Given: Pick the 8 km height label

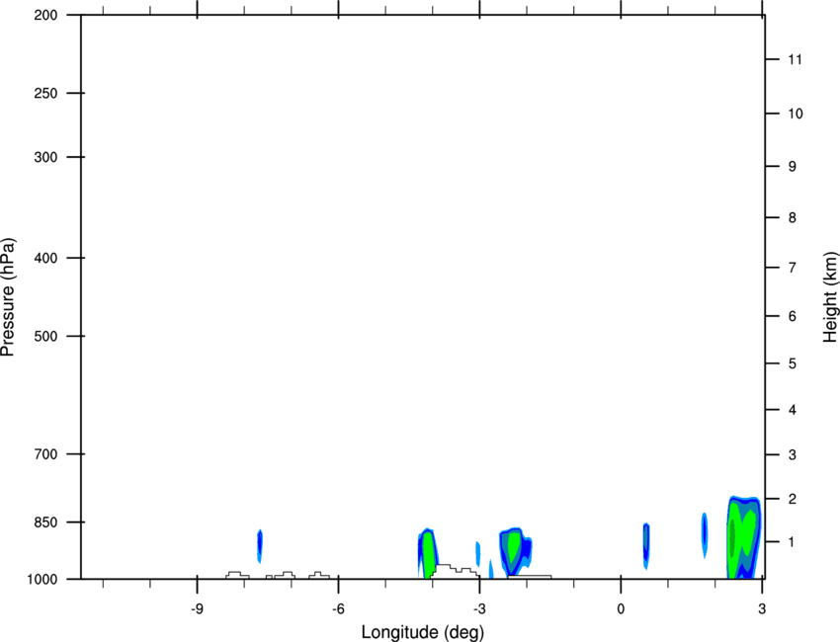Looking at the screenshot, I should point(793,218).
